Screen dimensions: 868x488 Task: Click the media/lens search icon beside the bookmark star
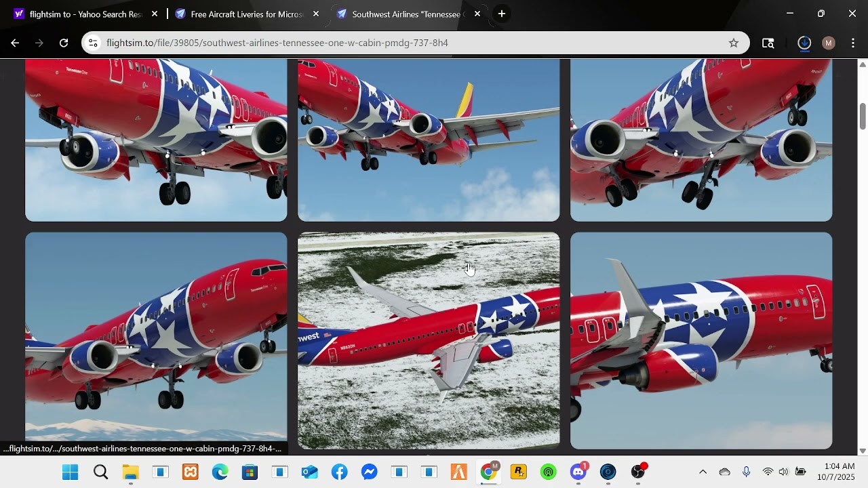tap(768, 43)
